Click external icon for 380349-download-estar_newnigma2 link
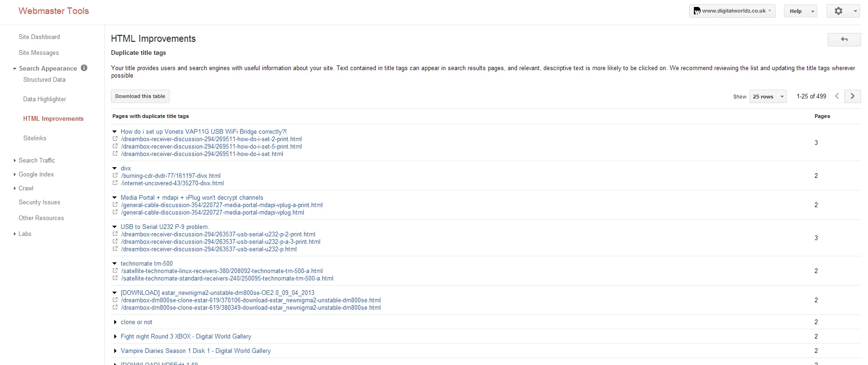Screen dimensions: 868x365 coord(115,307)
